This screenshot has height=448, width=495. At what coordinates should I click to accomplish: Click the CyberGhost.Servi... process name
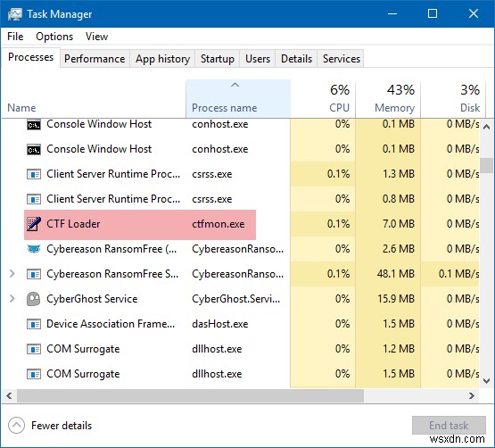point(235,299)
